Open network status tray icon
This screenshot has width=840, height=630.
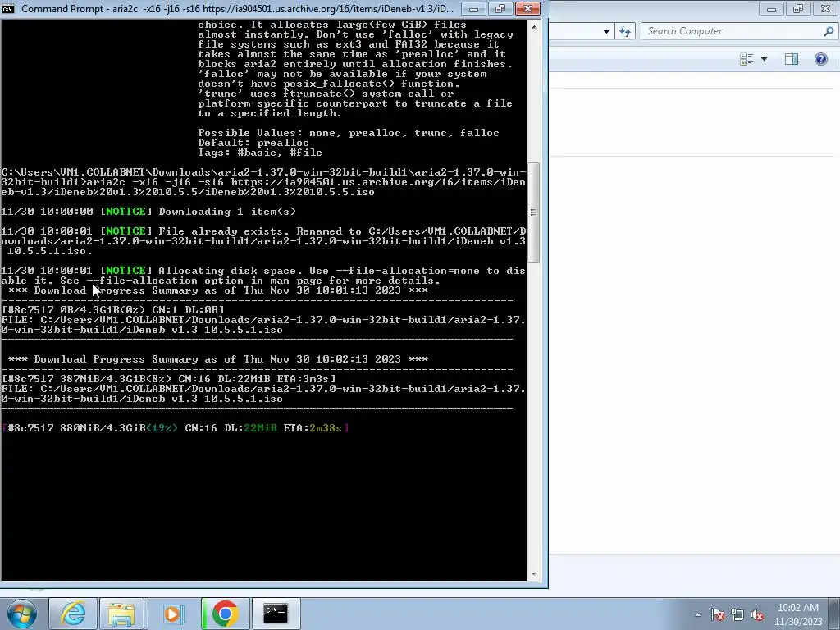pos(737,614)
